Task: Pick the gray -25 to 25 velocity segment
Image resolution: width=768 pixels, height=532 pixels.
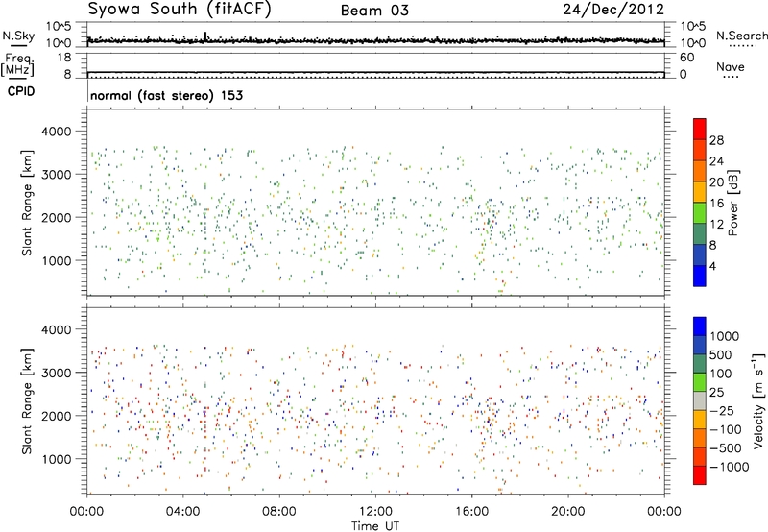Action: pyautogui.click(x=700, y=401)
